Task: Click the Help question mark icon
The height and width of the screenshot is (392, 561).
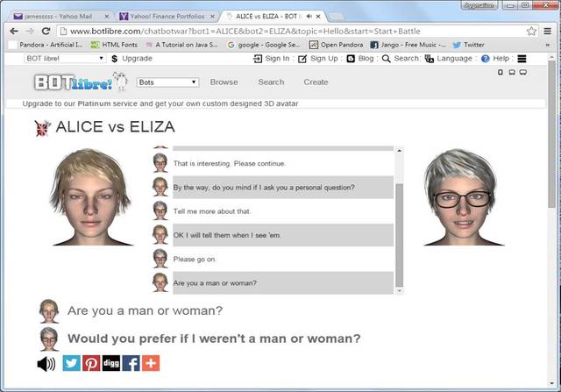Action: [x=485, y=59]
